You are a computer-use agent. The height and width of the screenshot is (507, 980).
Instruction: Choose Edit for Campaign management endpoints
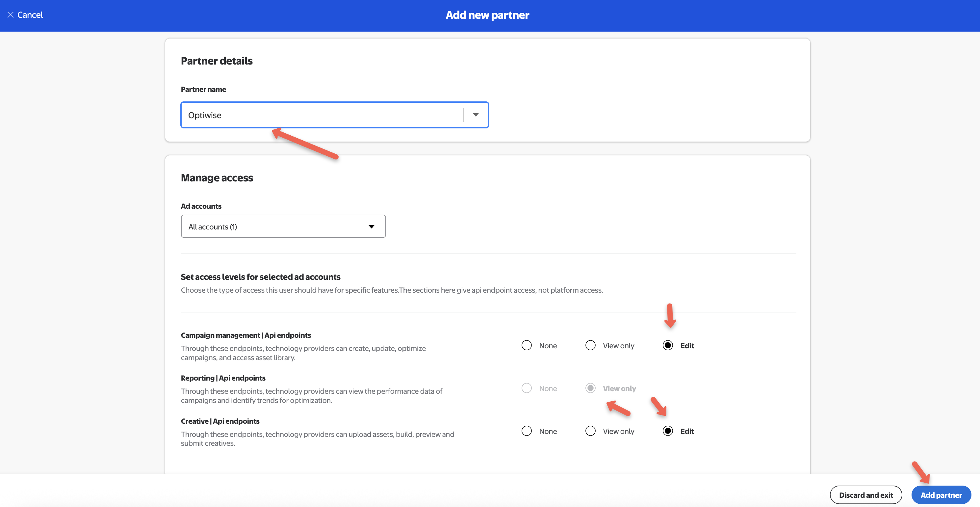[668, 345]
